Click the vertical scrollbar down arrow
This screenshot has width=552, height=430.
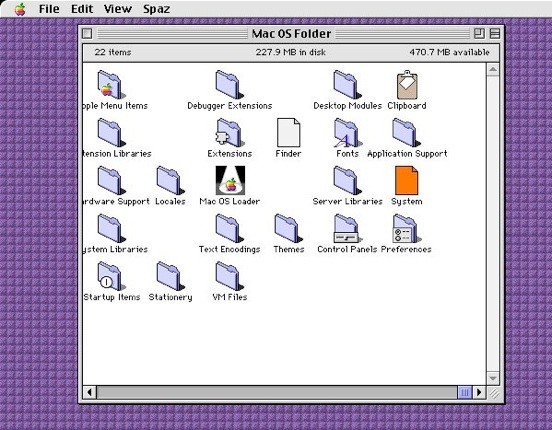[x=493, y=379]
